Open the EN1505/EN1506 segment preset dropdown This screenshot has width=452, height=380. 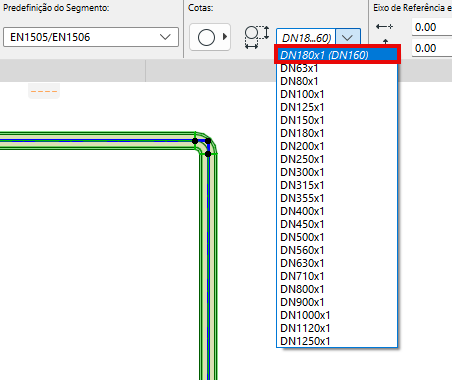pos(91,37)
